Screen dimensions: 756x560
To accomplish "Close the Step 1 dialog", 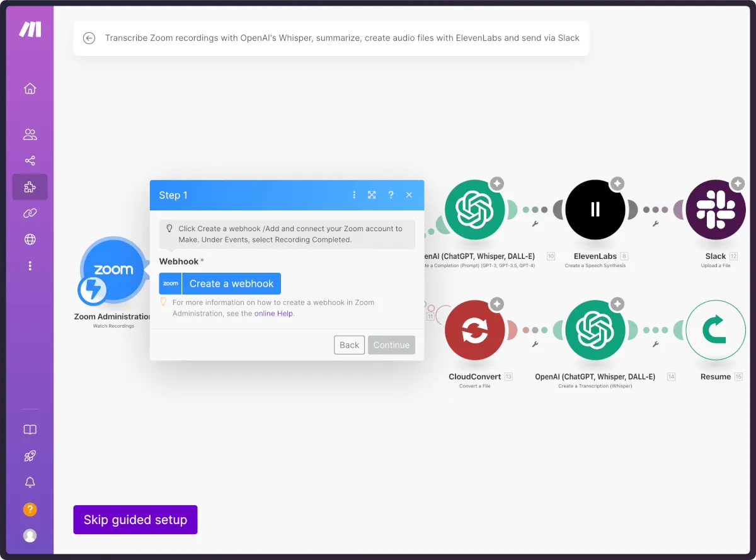I will click(409, 195).
